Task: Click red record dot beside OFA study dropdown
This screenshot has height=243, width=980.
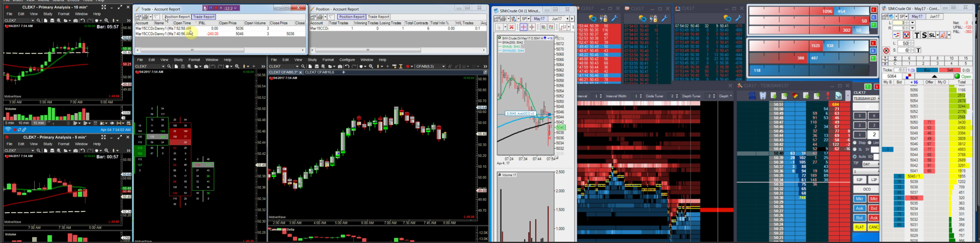Action: [408, 66]
